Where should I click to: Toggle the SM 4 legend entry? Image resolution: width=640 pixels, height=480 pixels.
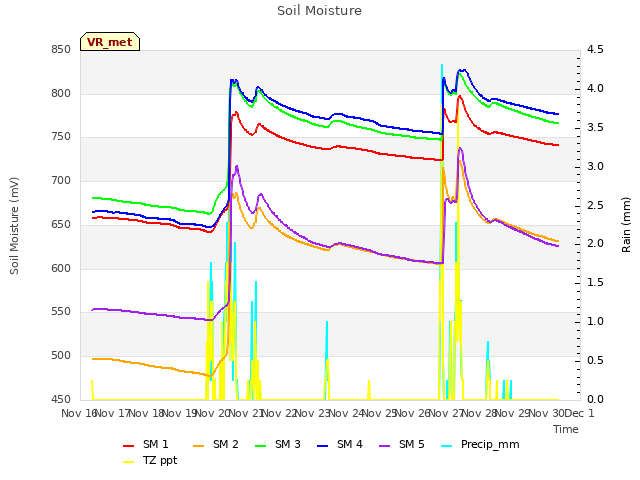coord(340,444)
